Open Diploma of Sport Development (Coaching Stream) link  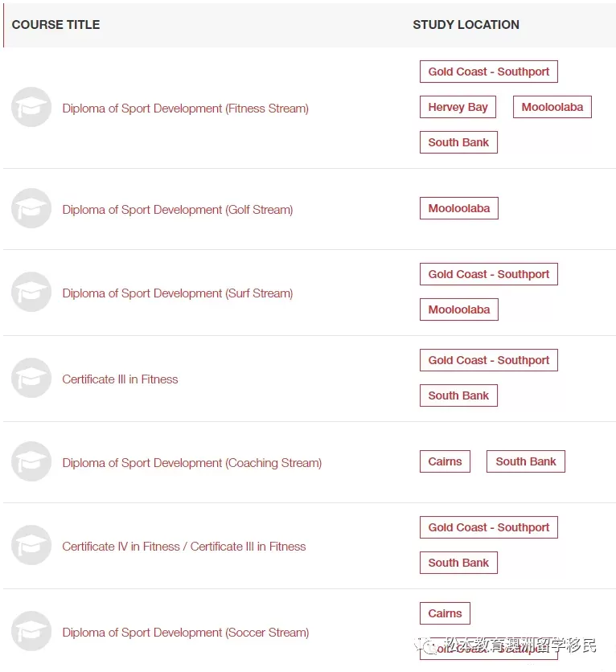(192, 463)
